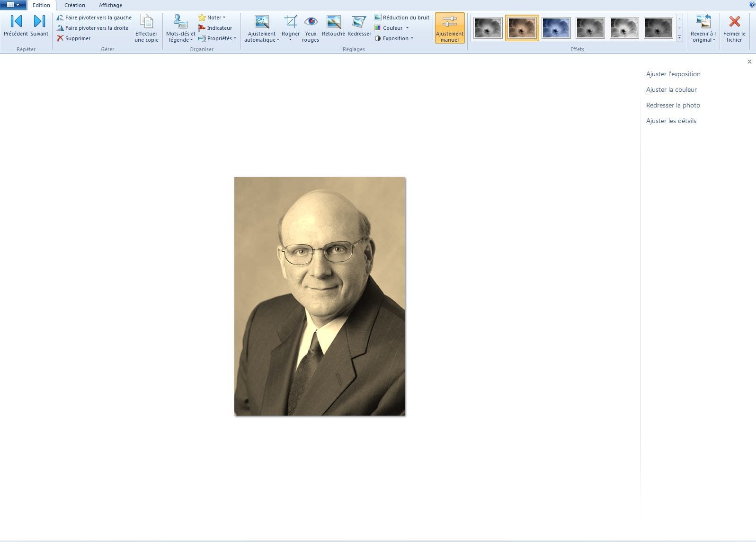756x542 pixels.
Task: Click Ajuster l'exposition in side panel
Action: click(x=673, y=74)
